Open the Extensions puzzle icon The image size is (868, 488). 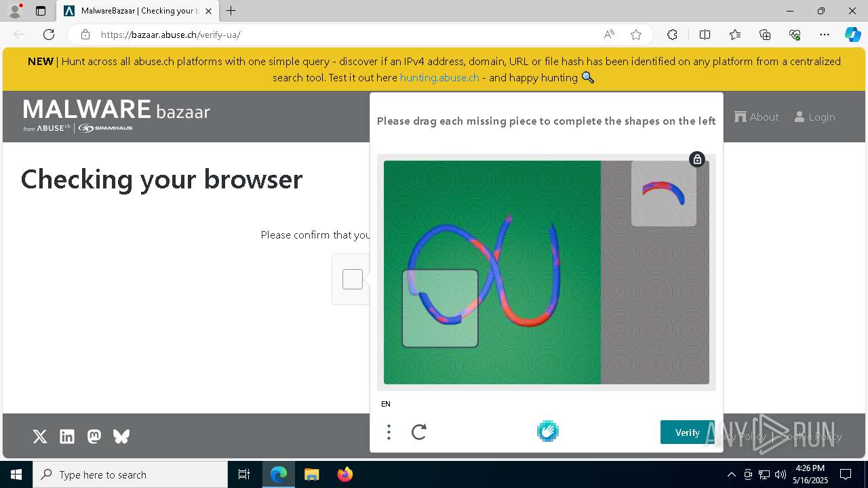tap(672, 35)
